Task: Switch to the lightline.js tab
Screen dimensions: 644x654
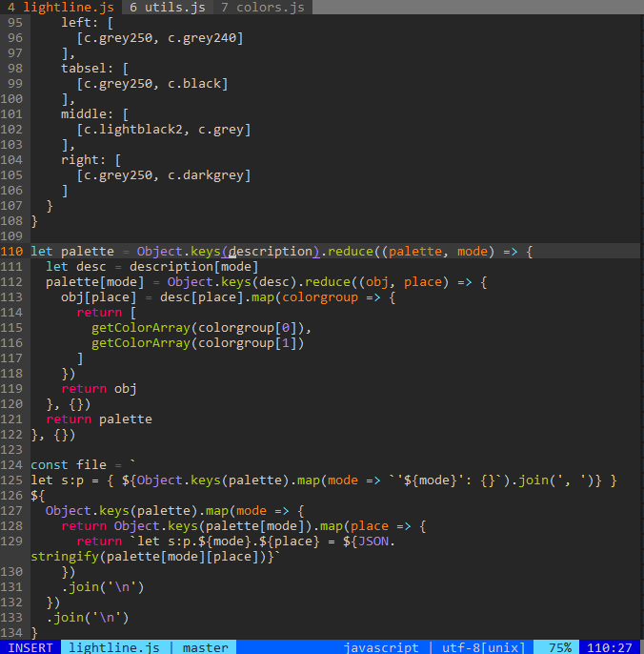Action: pos(61,7)
